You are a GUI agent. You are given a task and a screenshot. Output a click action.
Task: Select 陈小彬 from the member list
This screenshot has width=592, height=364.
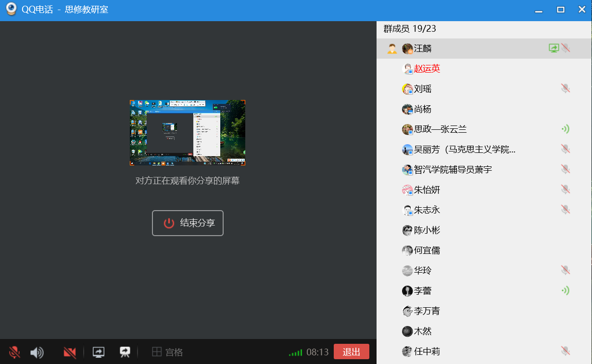tap(427, 230)
